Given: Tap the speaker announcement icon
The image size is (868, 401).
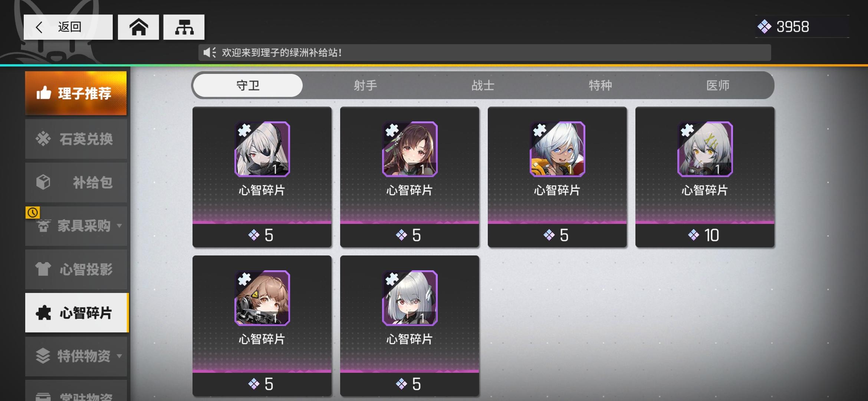Looking at the screenshot, I should 210,52.
